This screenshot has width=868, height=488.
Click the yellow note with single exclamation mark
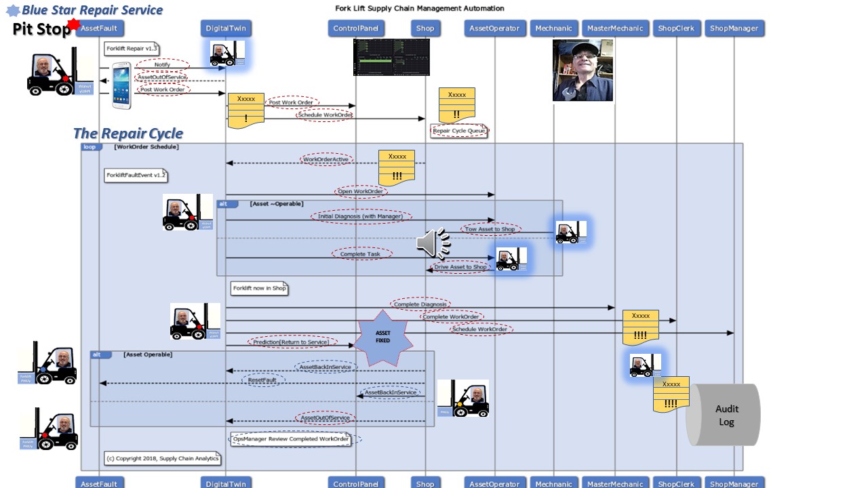tap(245, 110)
